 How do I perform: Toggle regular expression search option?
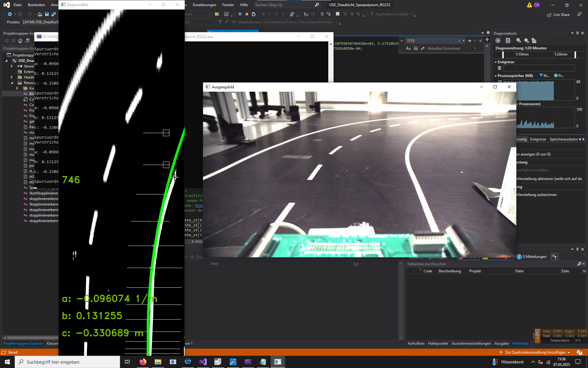pyautogui.click(x=423, y=48)
